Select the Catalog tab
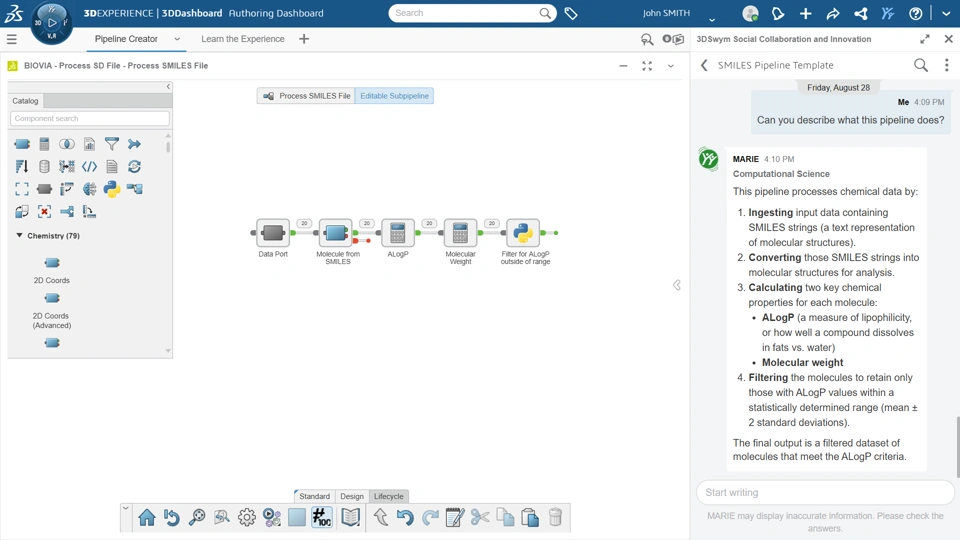Viewport: 960px width, 540px height. [25, 100]
